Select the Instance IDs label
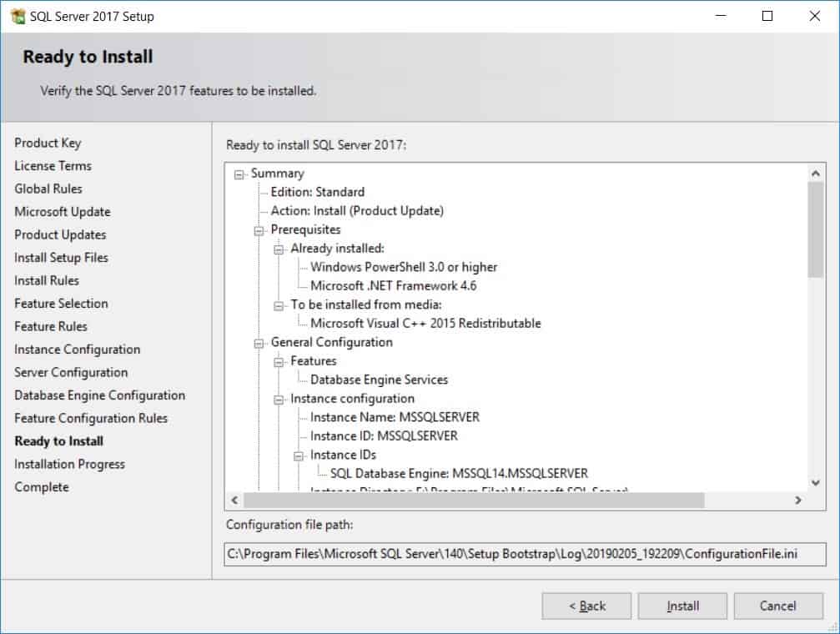 point(344,455)
